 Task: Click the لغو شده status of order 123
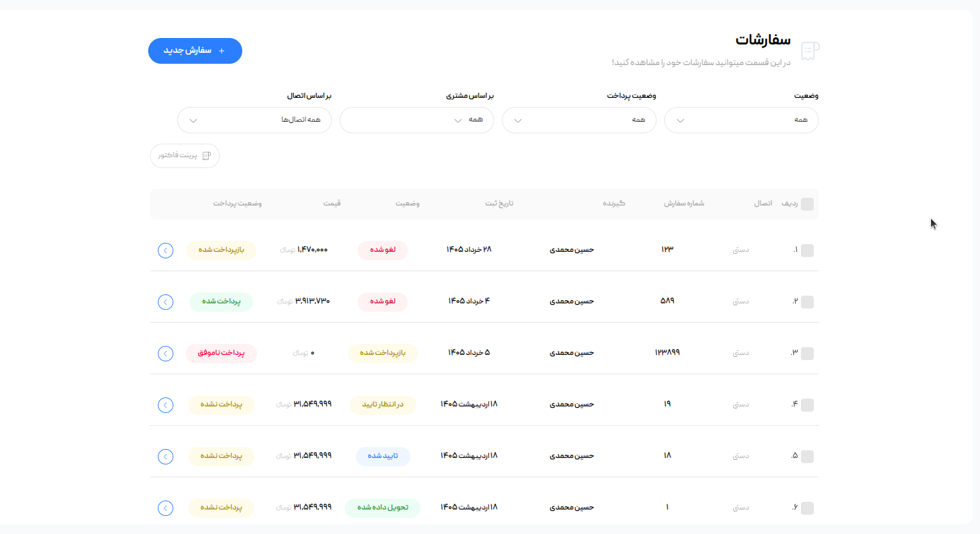[383, 250]
